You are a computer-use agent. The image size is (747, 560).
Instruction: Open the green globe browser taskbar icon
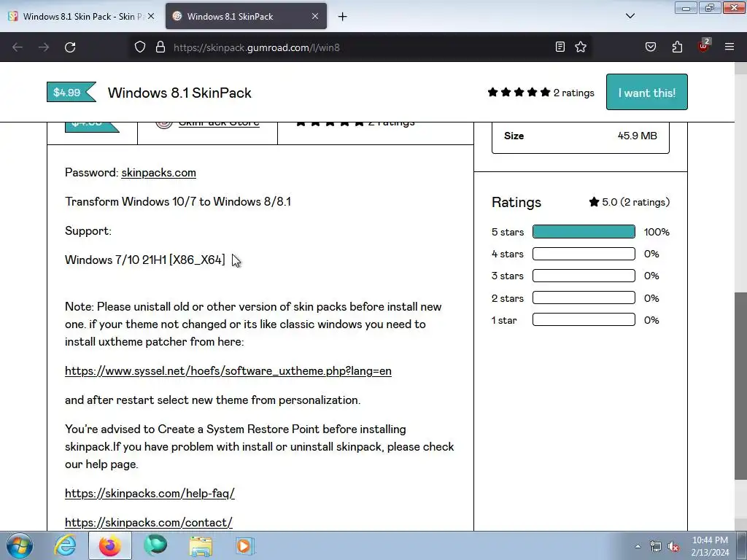(155, 545)
